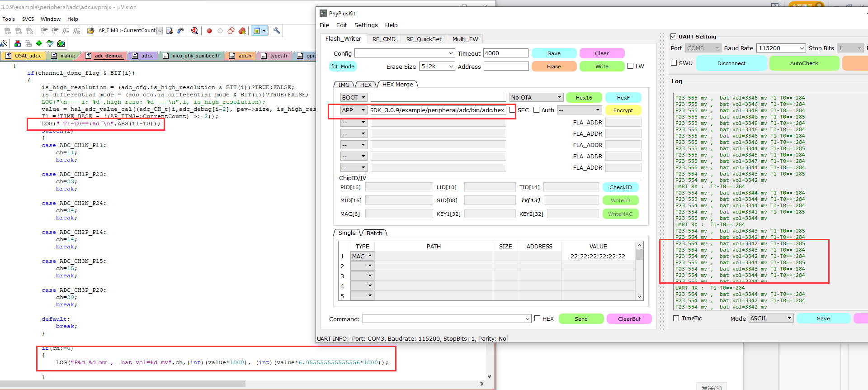Expand the Command history dropdown

pos(528,319)
